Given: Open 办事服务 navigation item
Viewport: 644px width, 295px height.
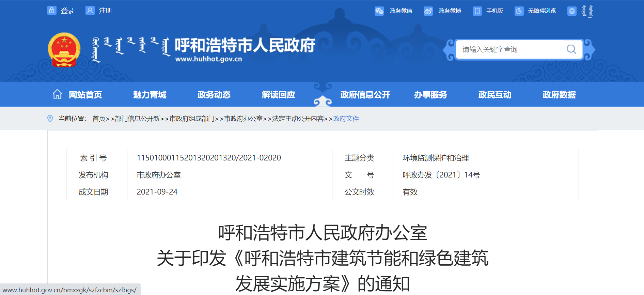Looking at the screenshot, I should pos(430,95).
